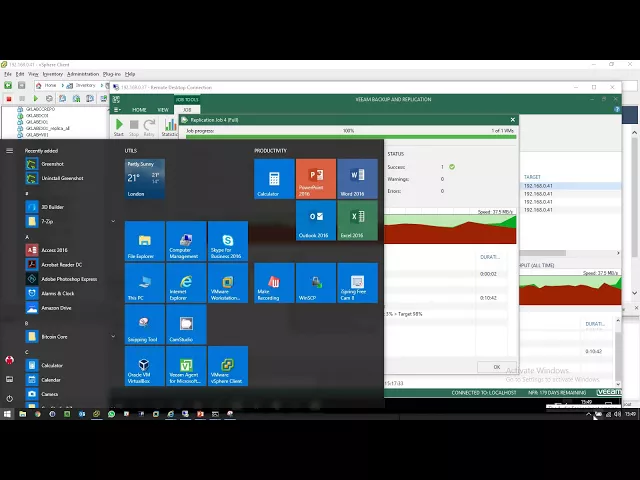Open the VMware Workstation tile
The width and height of the screenshot is (640, 480).
[228, 282]
